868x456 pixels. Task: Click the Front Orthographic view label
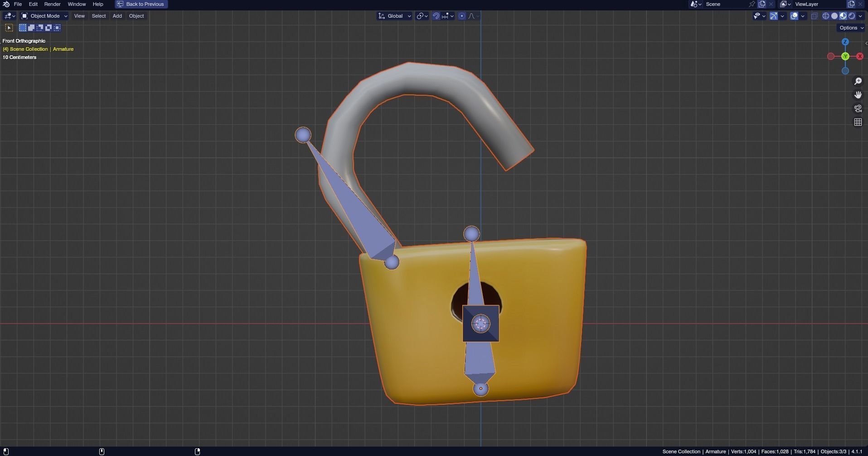tap(24, 41)
